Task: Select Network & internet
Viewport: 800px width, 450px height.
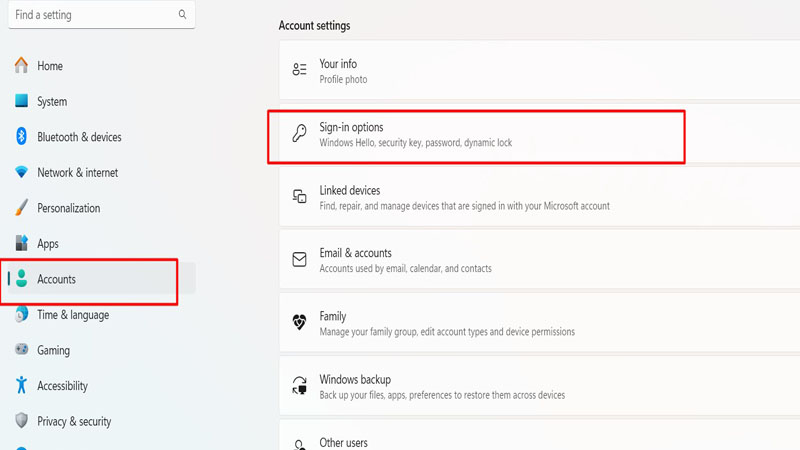Action: click(102, 172)
